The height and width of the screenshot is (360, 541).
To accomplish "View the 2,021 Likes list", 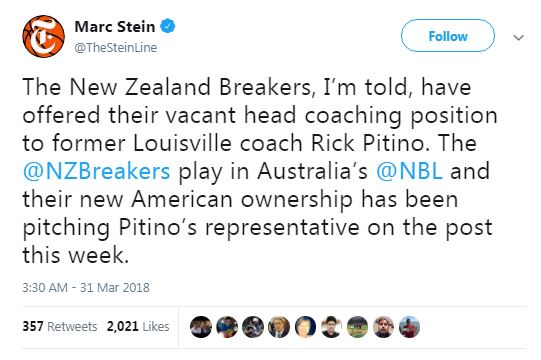I will 138,326.
